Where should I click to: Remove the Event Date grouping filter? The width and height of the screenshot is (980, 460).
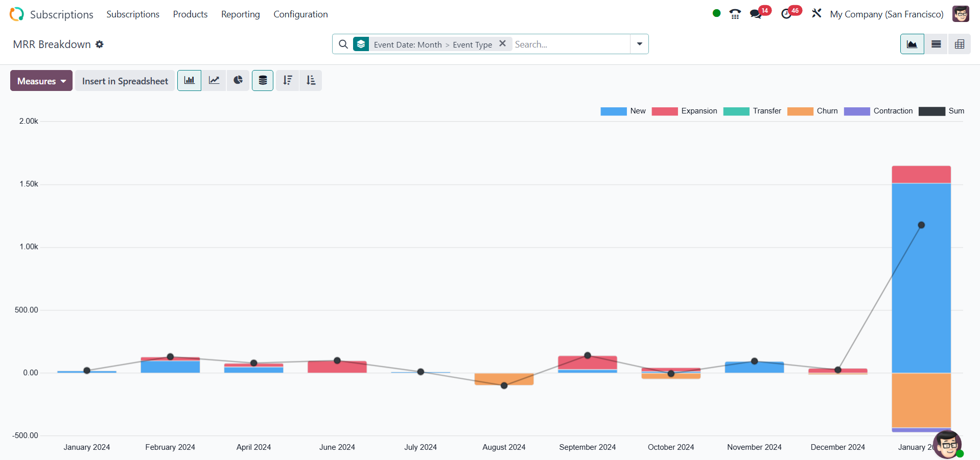pyautogui.click(x=502, y=44)
